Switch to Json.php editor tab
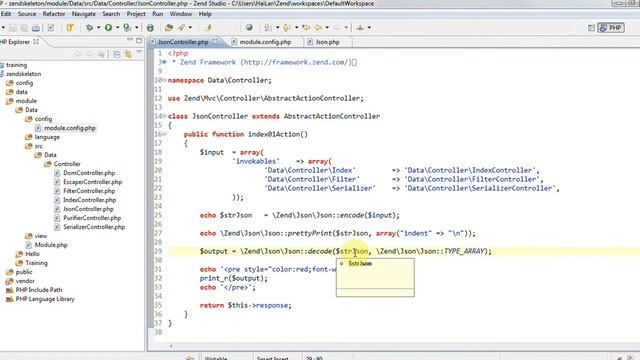Viewport: 640px width, 360px height. pos(327,42)
